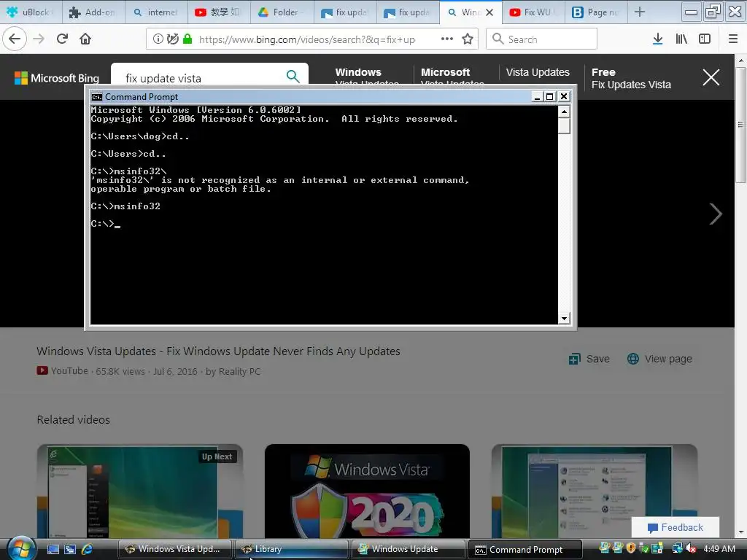Click the Bing search magnifier icon
This screenshot has height=560, width=747.
(x=293, y=76)
